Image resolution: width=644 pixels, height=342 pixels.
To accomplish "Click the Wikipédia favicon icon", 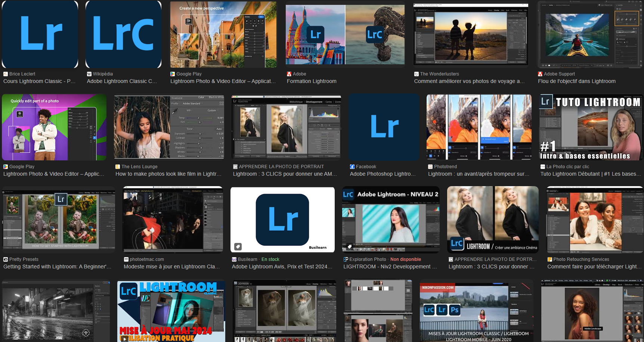I will tap(89, 74).
